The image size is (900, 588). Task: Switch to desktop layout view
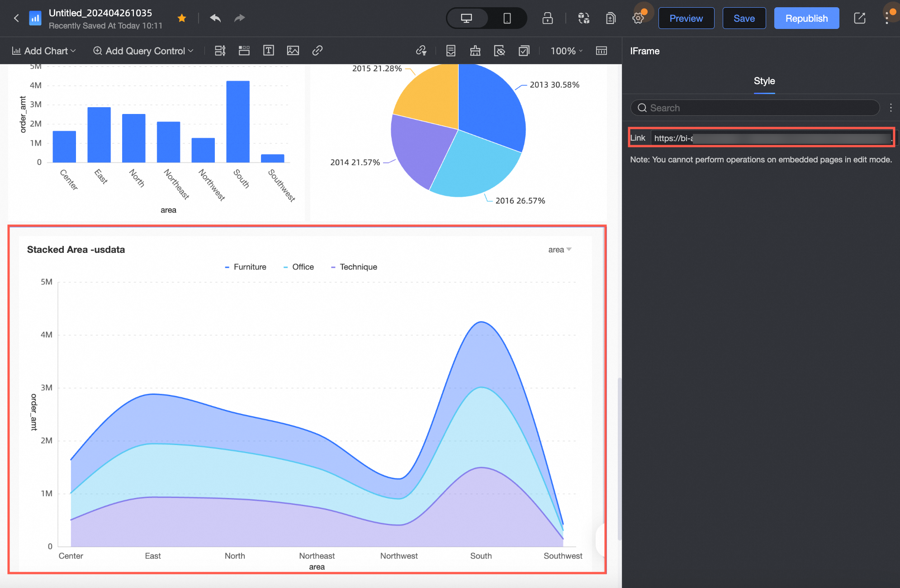[x=467, y=18]
